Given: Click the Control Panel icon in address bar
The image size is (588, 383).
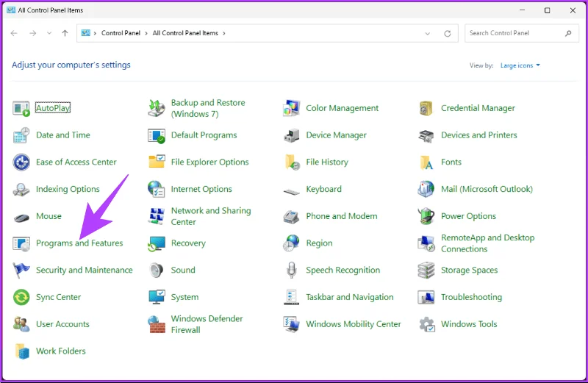Looking at the screenshot, I should [86, 33].
